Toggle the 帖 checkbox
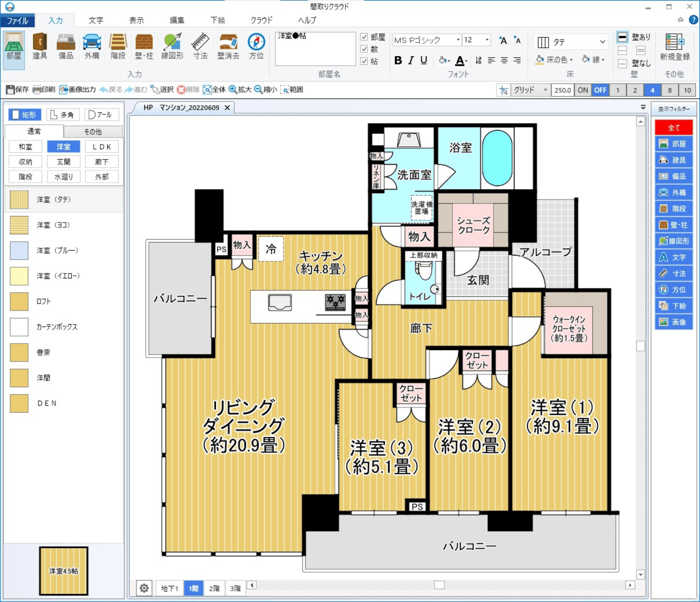Viewport: 700px width, 602px height. pos(364,61)
